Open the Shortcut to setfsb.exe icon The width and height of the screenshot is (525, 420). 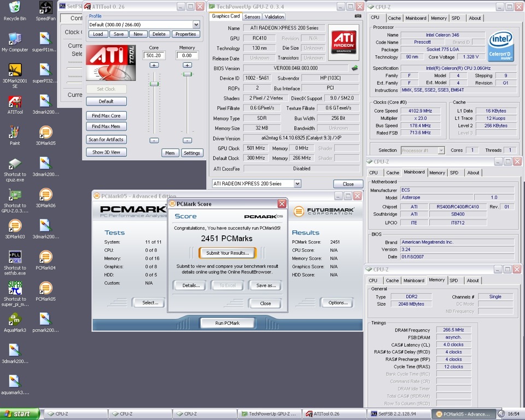[x=15, y=262]
